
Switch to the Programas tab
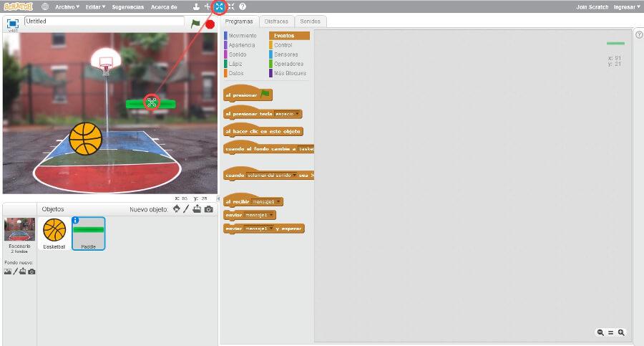(x=239, y=21)
